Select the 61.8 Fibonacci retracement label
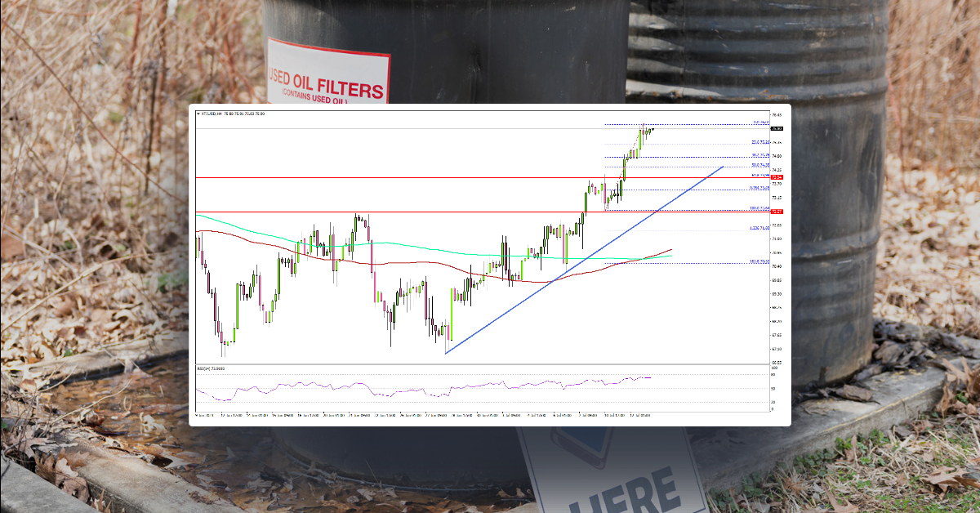This screenshot has height=513, width=980. tap(759, 173)
